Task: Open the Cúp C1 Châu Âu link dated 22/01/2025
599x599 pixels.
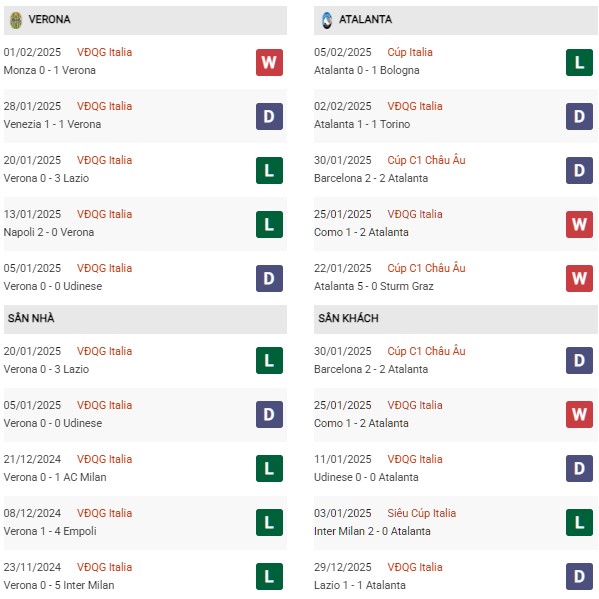Action: pos(426,268)
